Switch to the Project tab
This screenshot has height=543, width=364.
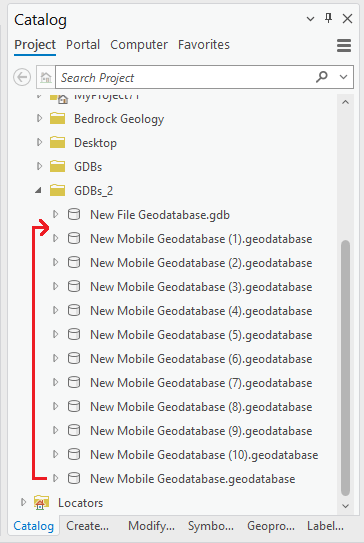(x=35, y=45)
